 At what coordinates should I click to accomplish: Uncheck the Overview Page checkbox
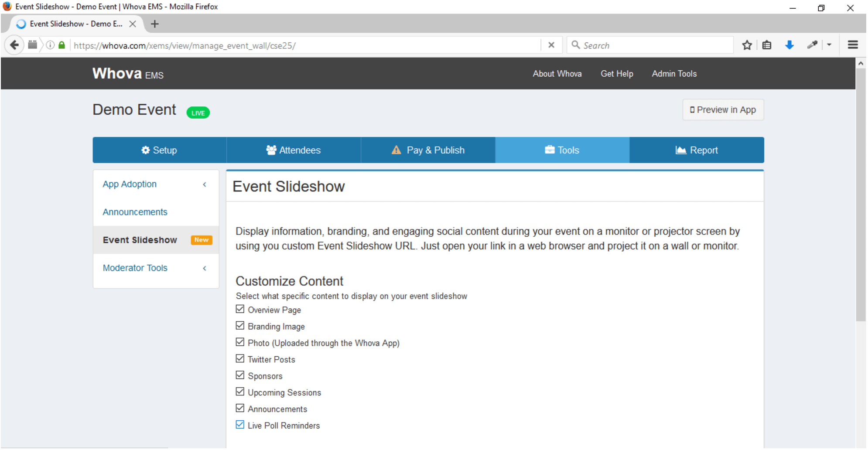(239, 309)
